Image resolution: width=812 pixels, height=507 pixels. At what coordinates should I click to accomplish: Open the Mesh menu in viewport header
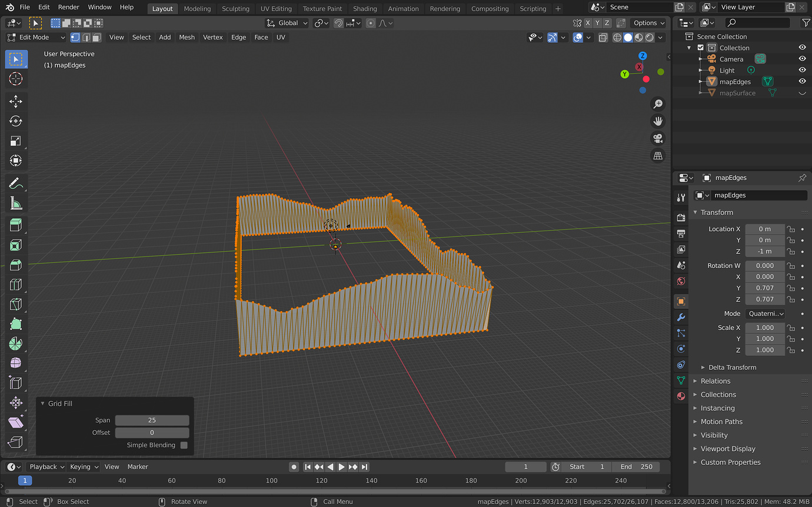click(187, 37)
